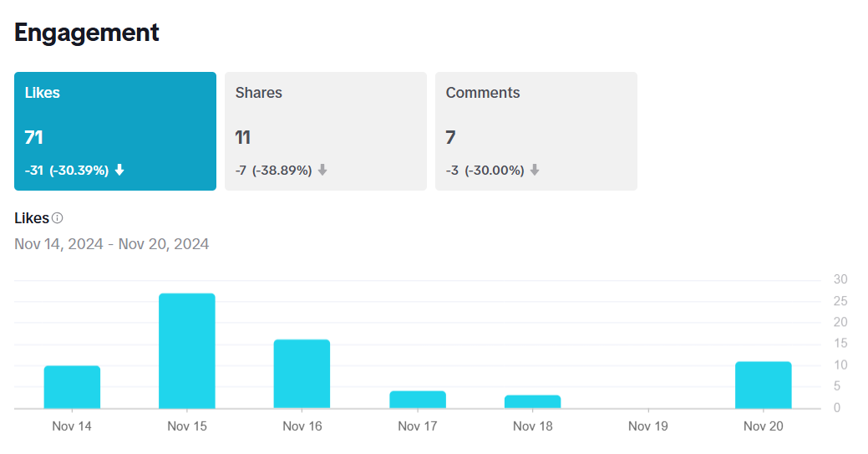Click the down arrow in the Comments card
The width and height of the screenshot is (868, 454).
coord(535,170)
